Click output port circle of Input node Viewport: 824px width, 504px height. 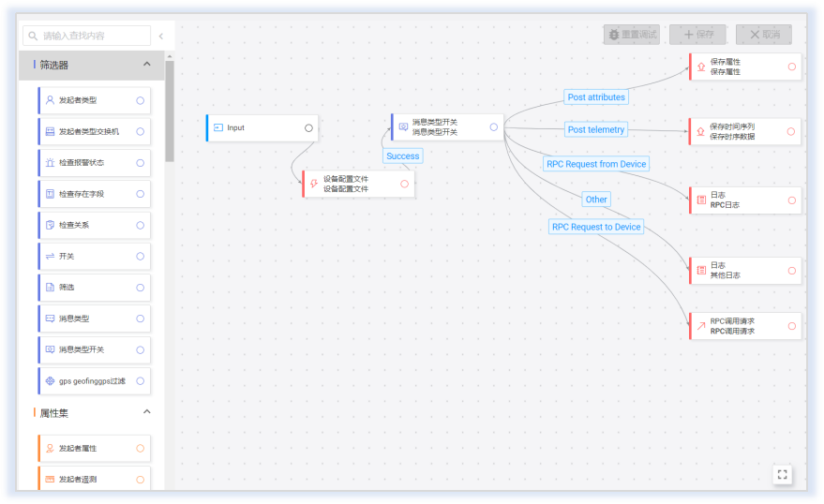click(309, 128)
